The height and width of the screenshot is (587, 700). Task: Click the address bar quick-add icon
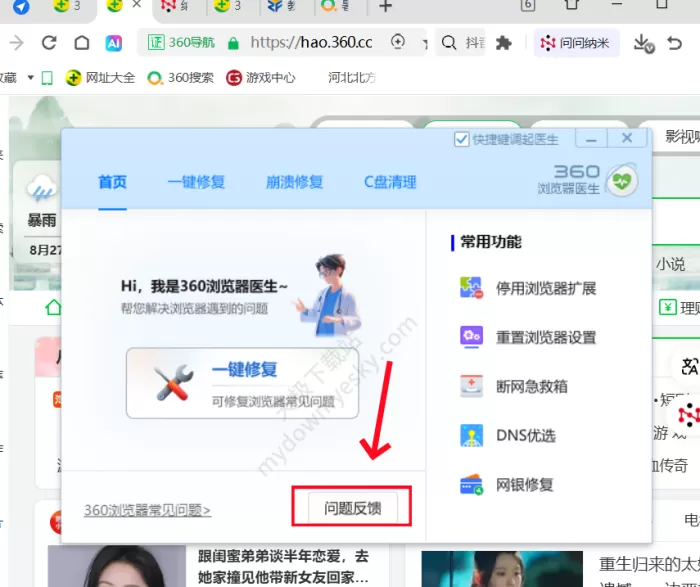pyautogui.click(x=397, y=42)
